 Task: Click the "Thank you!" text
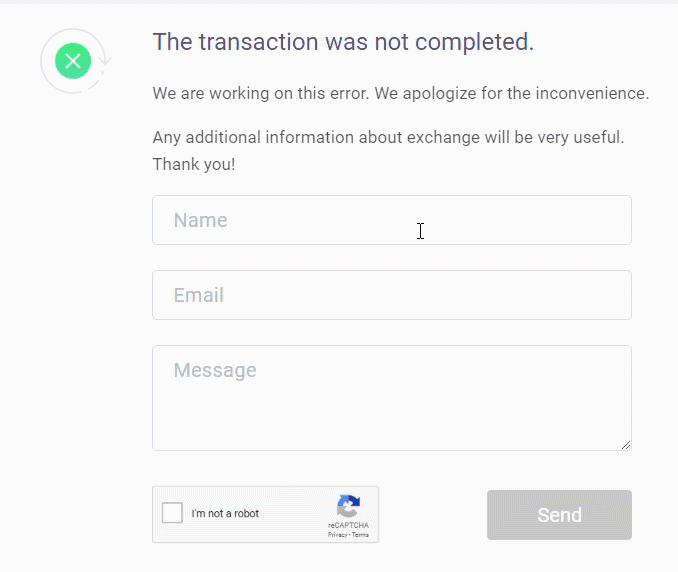(x=194, y=164)
